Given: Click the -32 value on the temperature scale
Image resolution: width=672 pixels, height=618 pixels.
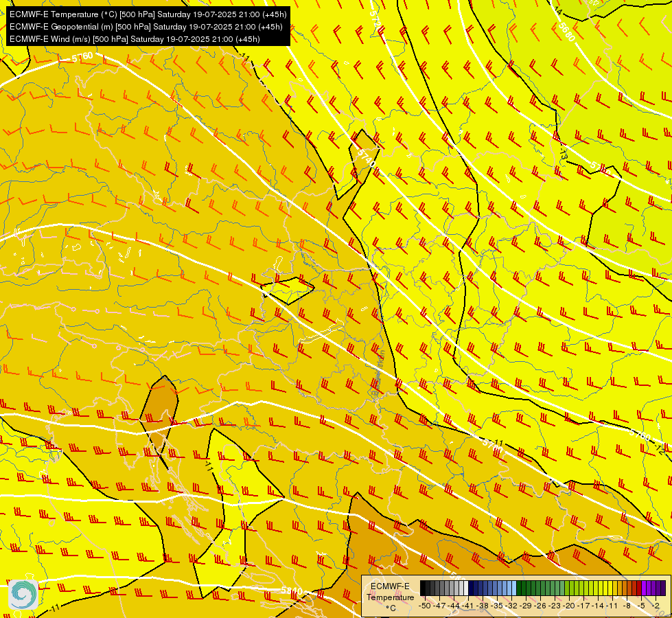Looking at the screenshot, I should point(511,606).
